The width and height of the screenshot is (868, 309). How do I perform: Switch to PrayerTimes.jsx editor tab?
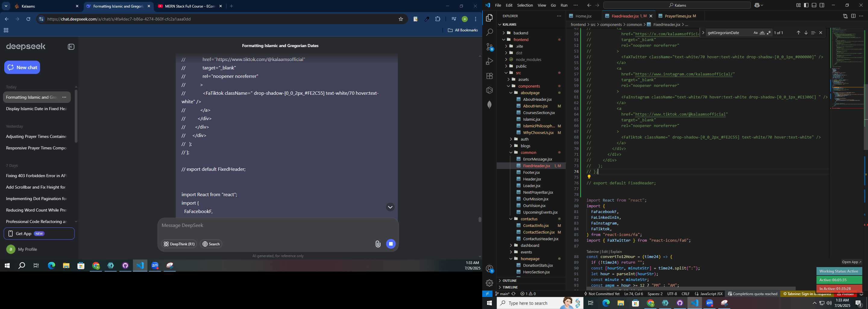681,16
